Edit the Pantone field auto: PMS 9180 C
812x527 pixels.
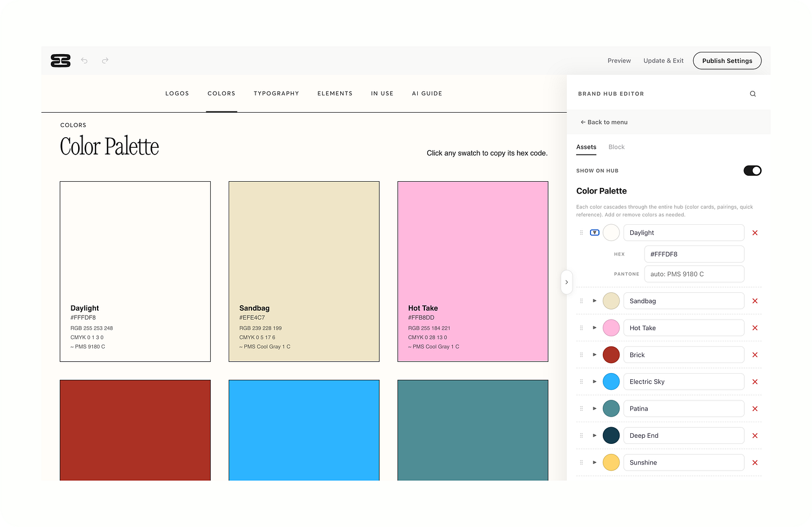click(694, 274)
